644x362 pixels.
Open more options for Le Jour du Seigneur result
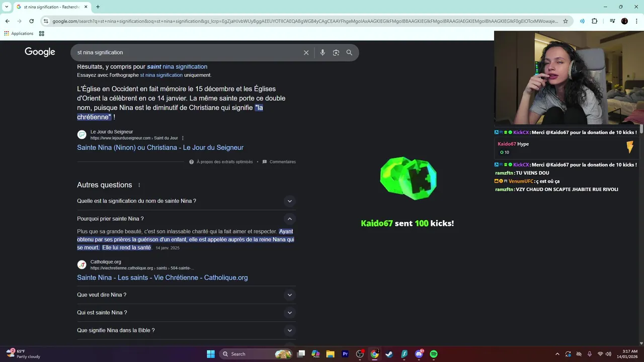click(x=183, y=138)
